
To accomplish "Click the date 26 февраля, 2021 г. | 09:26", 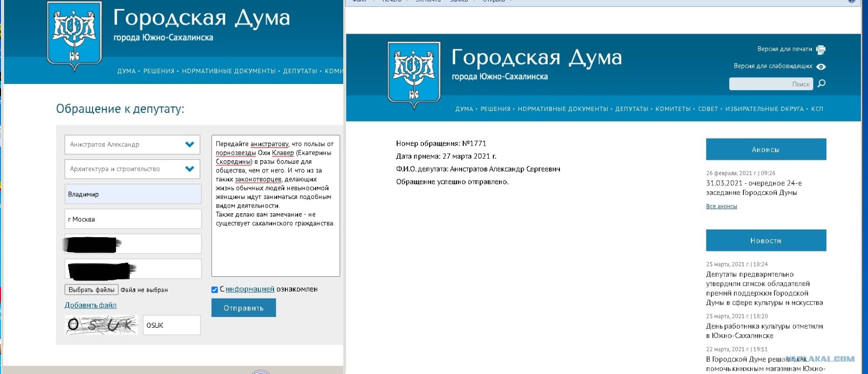I will pyautogui.click(x=740, y=173).
